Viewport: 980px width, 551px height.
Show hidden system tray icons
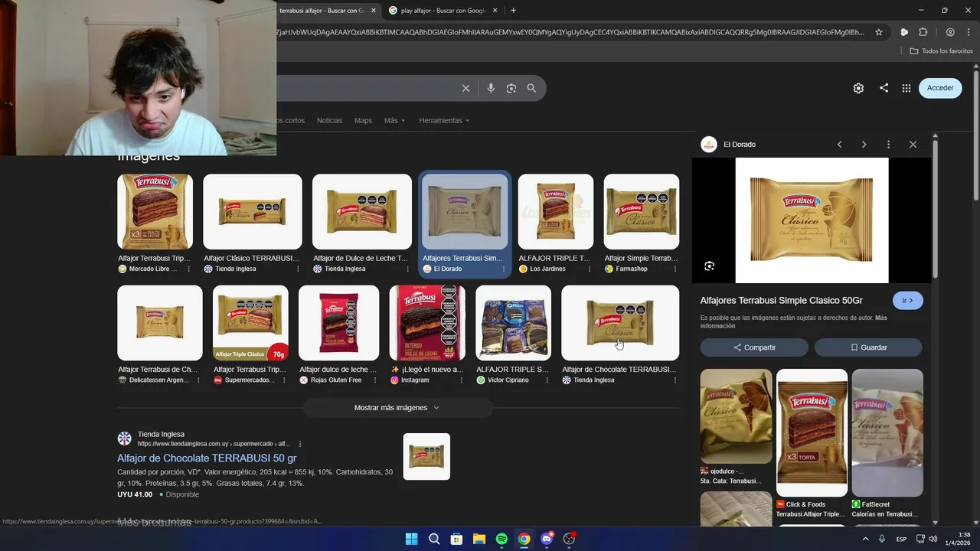[x=866, y=539]
